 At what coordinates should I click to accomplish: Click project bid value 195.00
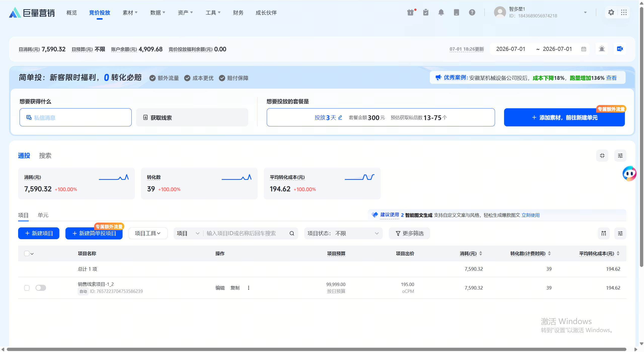407,285
